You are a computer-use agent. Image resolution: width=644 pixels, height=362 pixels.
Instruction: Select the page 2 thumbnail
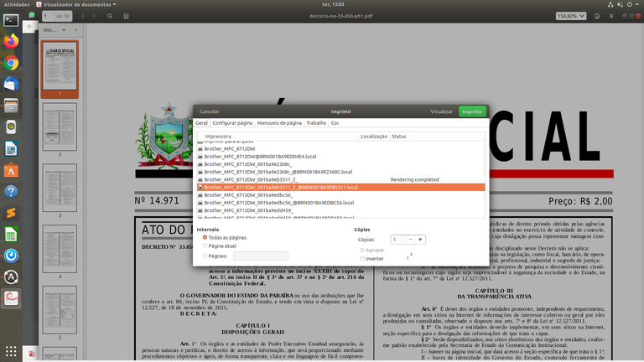[60, 127]
